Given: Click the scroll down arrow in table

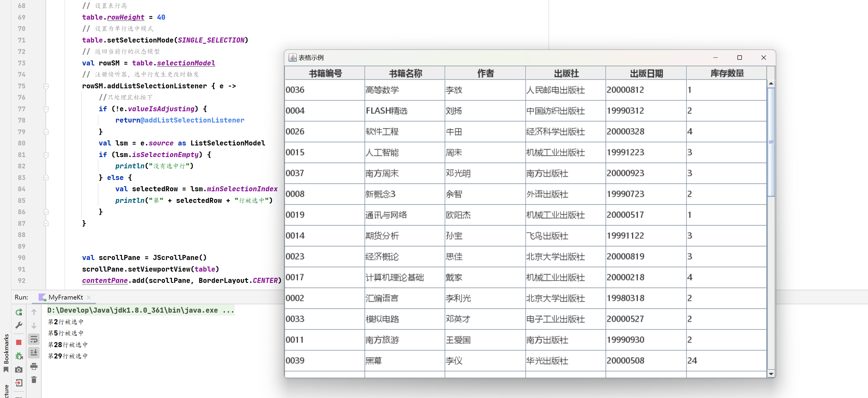Looking at the screenshot, I should coord(771,374).
